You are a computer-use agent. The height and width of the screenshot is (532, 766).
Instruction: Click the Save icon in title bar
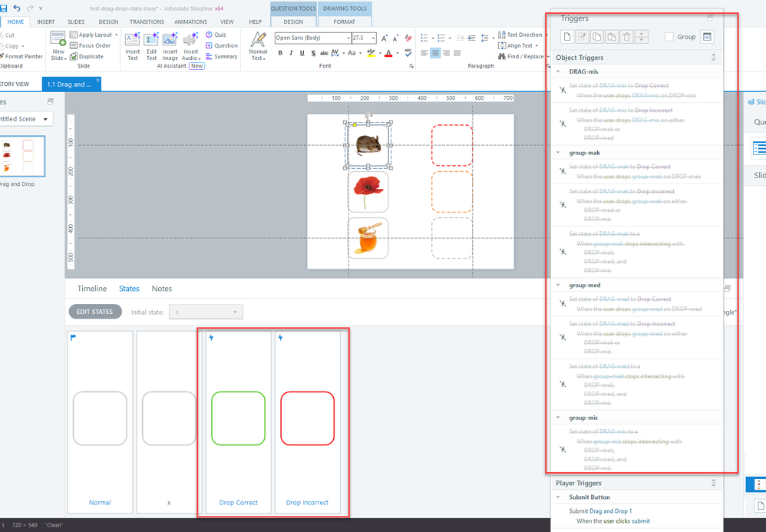pos(5,8)
